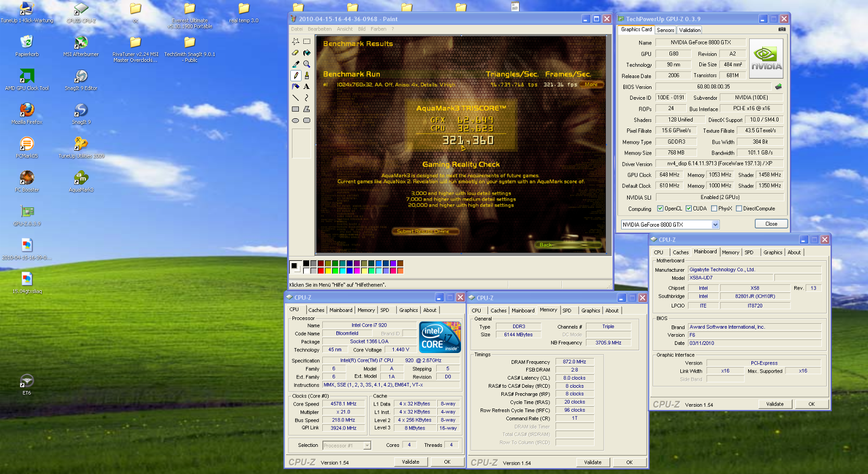Toggle the CUDA checkbox in GPU-Z
The height and width of the screenshot is (474, 868).
(x=688, y=208)
